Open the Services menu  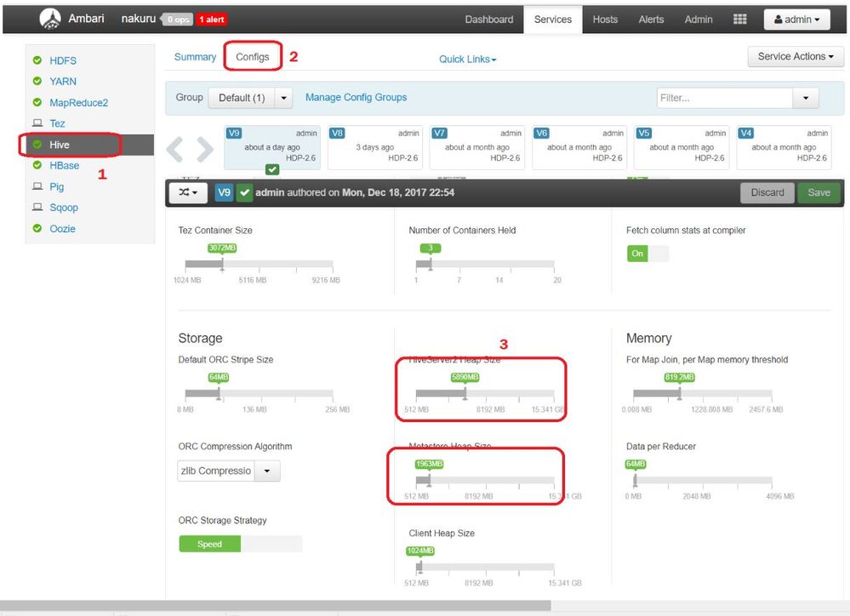coord(553,20)
